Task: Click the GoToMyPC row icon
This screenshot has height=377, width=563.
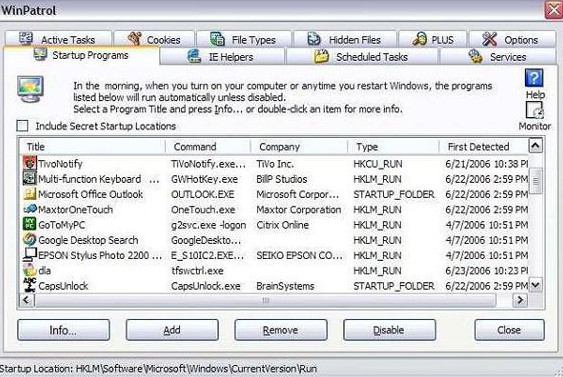Action: [x=29, y=224]
